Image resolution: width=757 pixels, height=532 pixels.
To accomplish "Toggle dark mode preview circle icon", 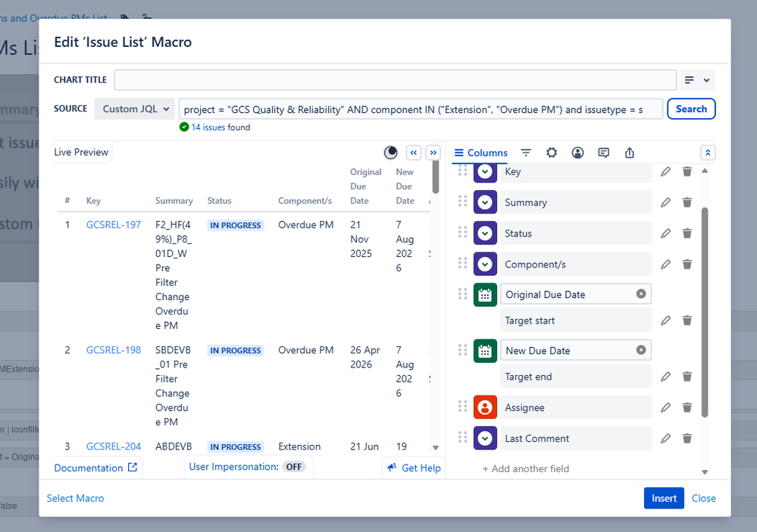I will click(390, 152).
